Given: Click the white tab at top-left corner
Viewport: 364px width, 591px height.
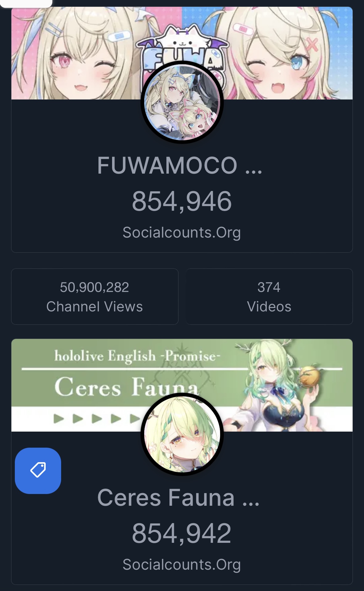Looking at the screenshot, I should pos(26,3).
